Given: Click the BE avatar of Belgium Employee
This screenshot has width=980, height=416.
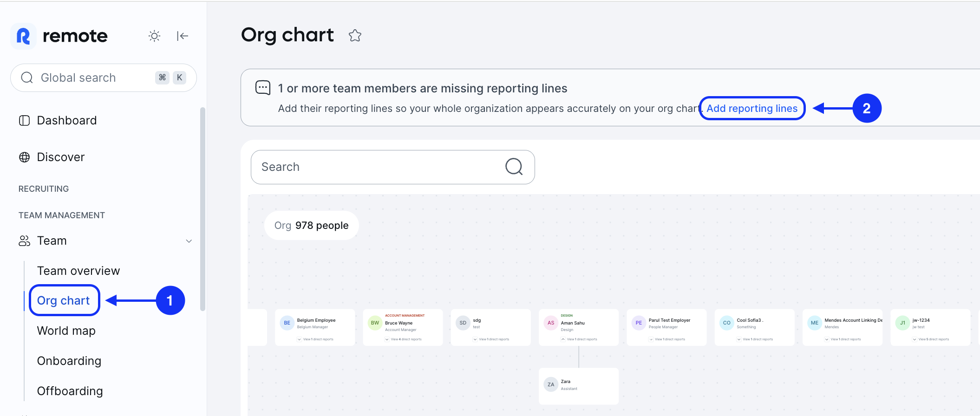Looking at the screenshot, I should [287, 323].
